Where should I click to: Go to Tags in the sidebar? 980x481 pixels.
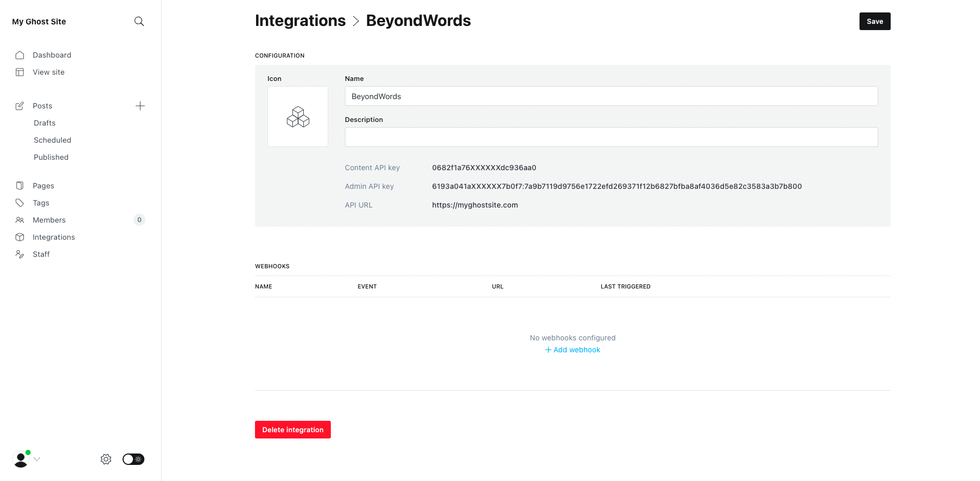pos(41,203)
